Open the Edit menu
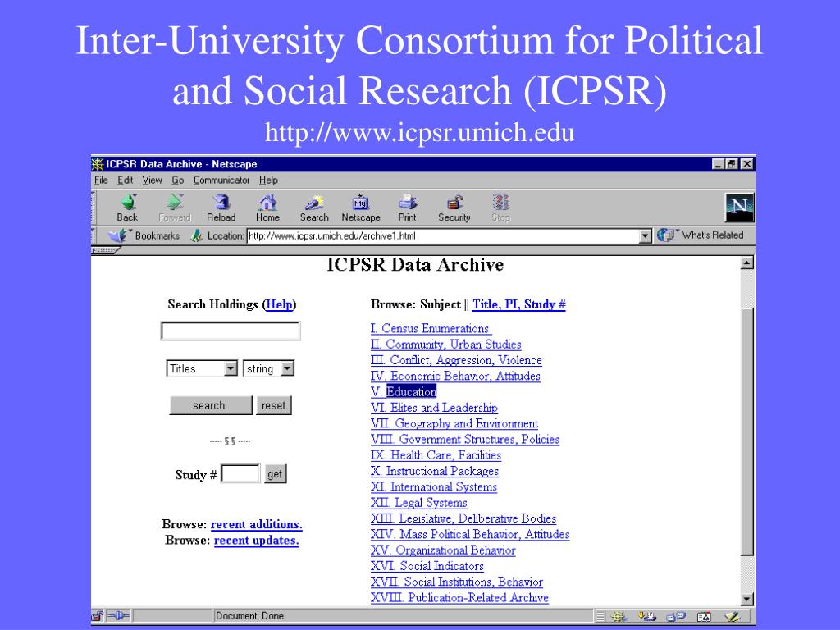The image size is (840, 630). click(x=126, y=180)
